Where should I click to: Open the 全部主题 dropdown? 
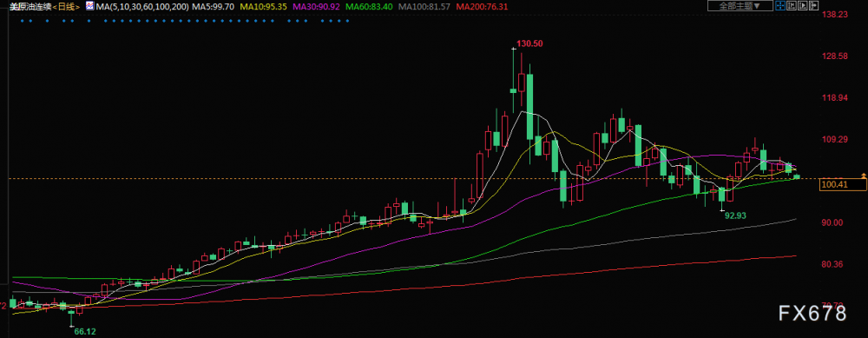pos(740,6)
